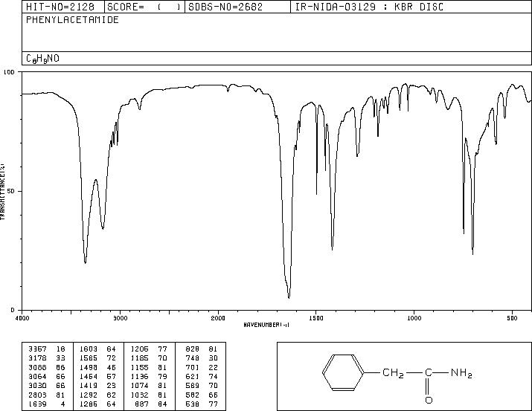Click the WAVENUMBER axis title

266,325
